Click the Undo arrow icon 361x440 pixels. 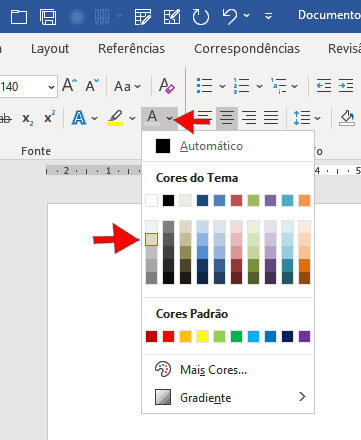pos(230,16)
